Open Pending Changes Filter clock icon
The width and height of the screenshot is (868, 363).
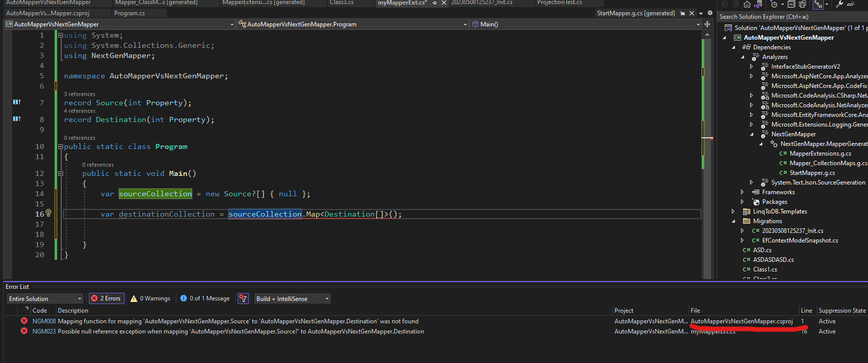point(774,4)
